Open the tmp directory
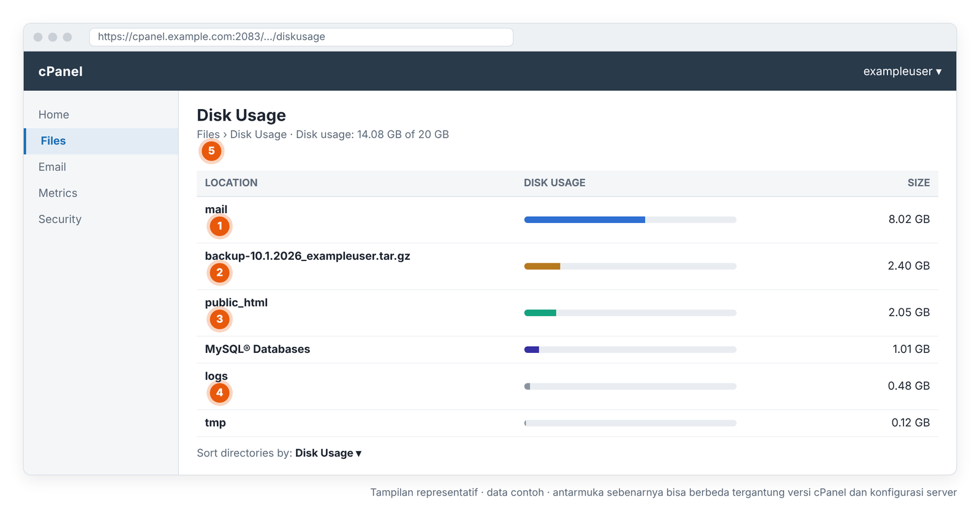 [216, 423]
